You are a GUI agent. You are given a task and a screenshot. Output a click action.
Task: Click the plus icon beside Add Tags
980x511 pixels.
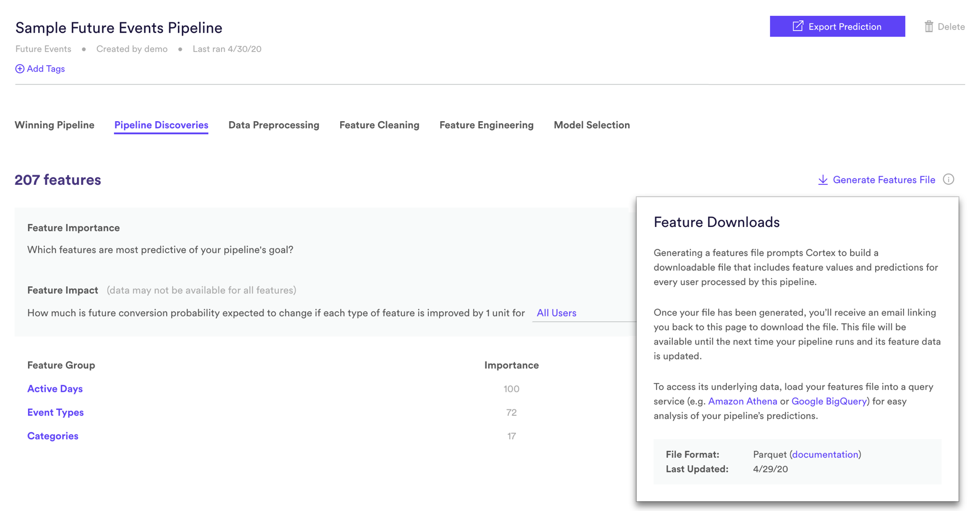(x=20, y=69)
